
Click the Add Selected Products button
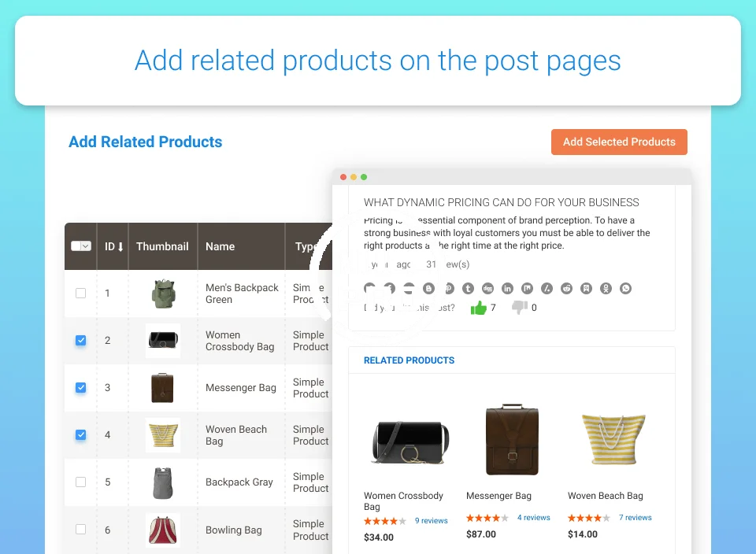pyautogui.click(x=619, y=142)
